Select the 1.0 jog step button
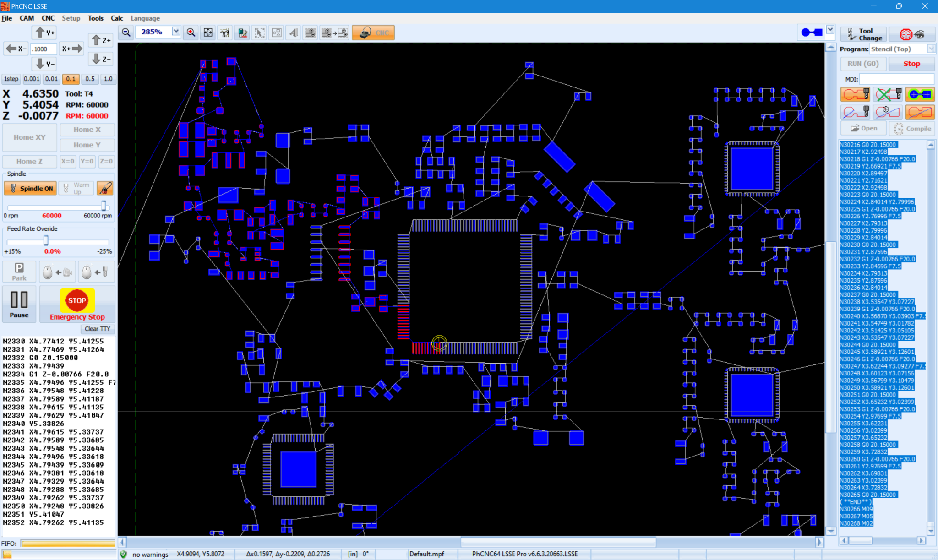Viewport: 938px width, 560px height. (x=108, y=79)
